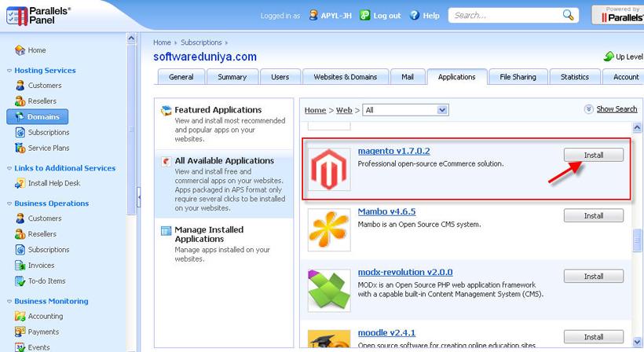Click the Web link in app path
Screen dimensions: 644x352
(x=344, y=110)
